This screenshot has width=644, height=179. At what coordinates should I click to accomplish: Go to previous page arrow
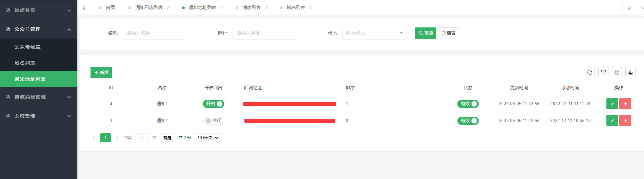[94, 138]
